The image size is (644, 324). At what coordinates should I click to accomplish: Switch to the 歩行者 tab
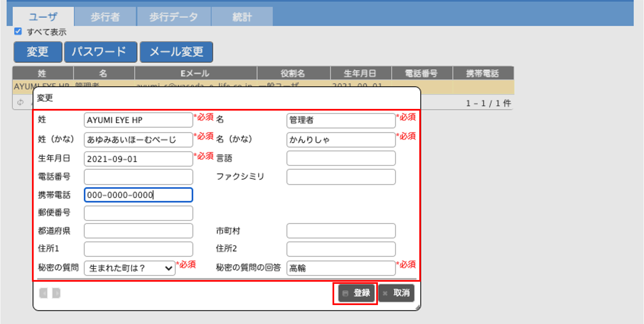[x=105, y=17]
